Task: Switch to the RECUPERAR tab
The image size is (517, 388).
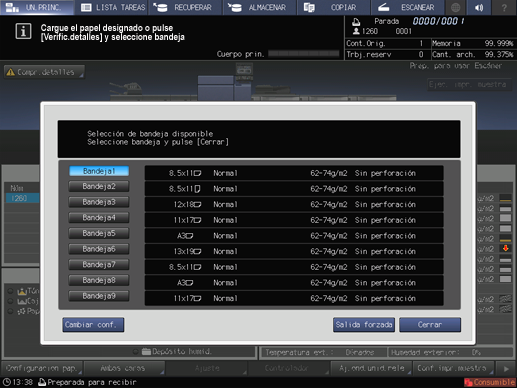Action: pos(185,7)
